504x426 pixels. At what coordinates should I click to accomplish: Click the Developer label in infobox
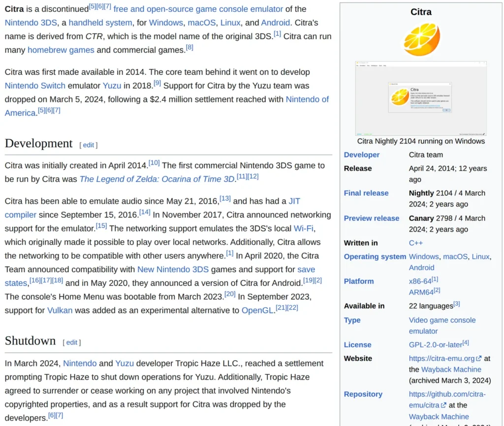tap(362, 155)
